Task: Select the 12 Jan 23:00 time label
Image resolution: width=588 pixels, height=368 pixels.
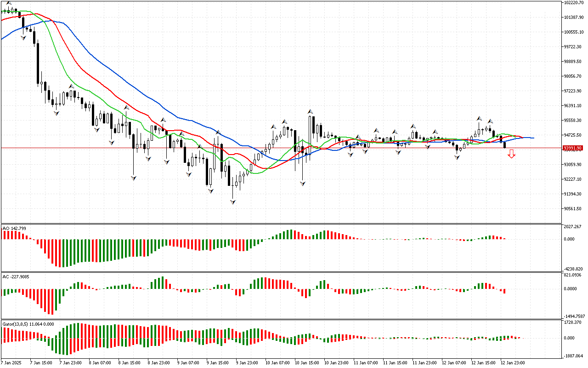Action: pos(512,363)
